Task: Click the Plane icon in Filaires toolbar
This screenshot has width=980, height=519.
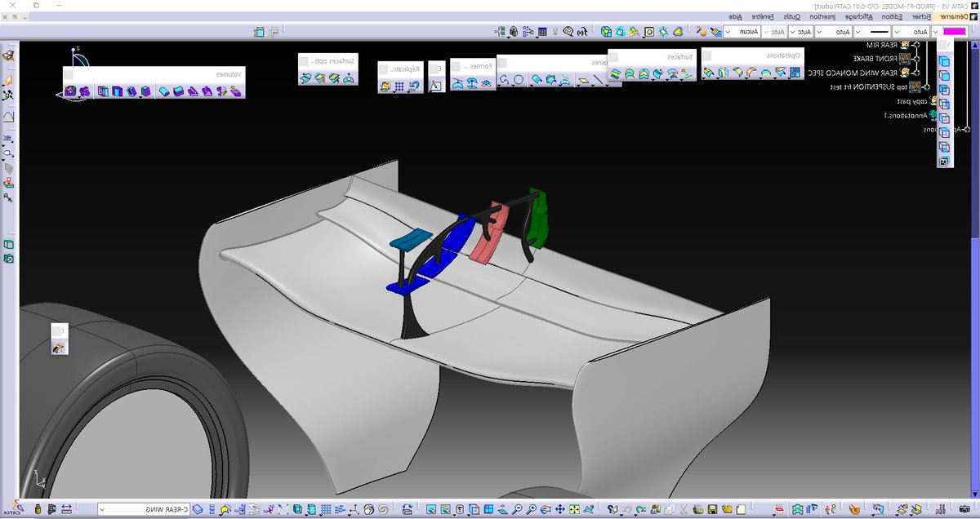Action: click(584, 79)
